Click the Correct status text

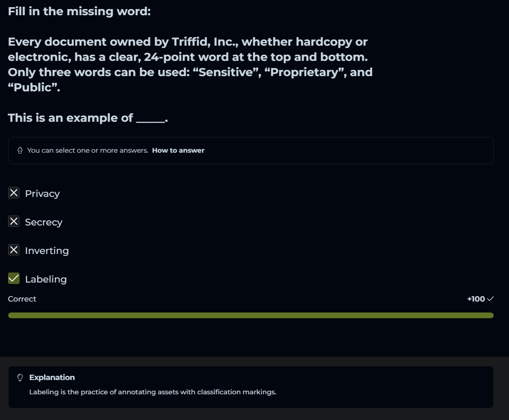[x=22, y=299]
